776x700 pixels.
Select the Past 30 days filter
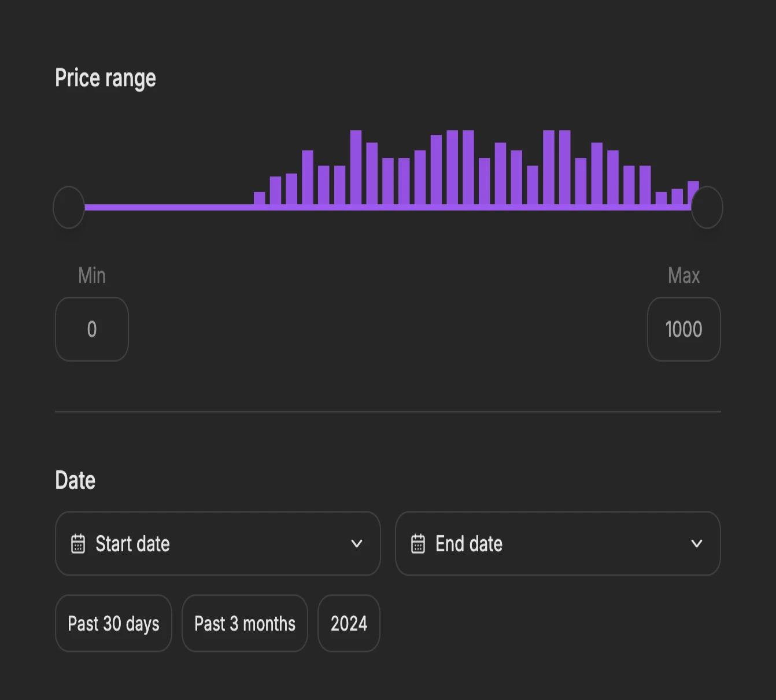tap(113, 623)
